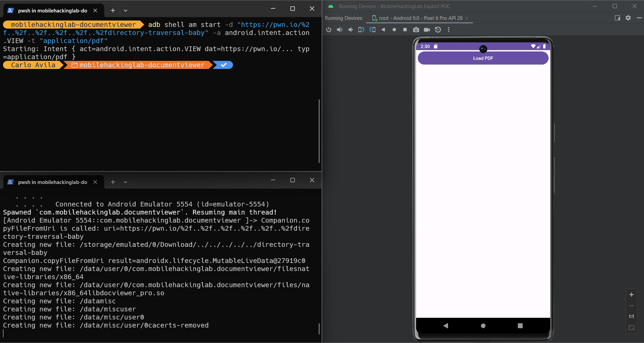
Task: Rotate emulator right with blue rotate icon
Action: pos(372,30)
